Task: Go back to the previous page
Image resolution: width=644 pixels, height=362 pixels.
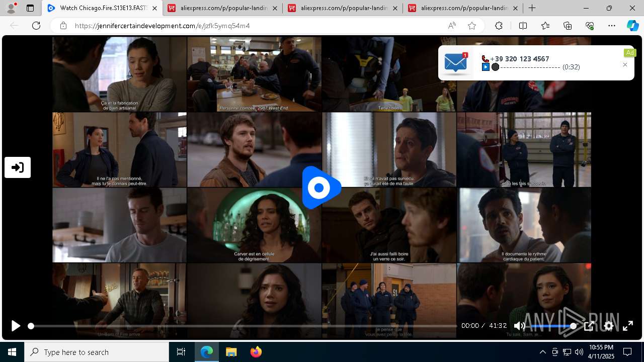Action: tap(14, 26)
